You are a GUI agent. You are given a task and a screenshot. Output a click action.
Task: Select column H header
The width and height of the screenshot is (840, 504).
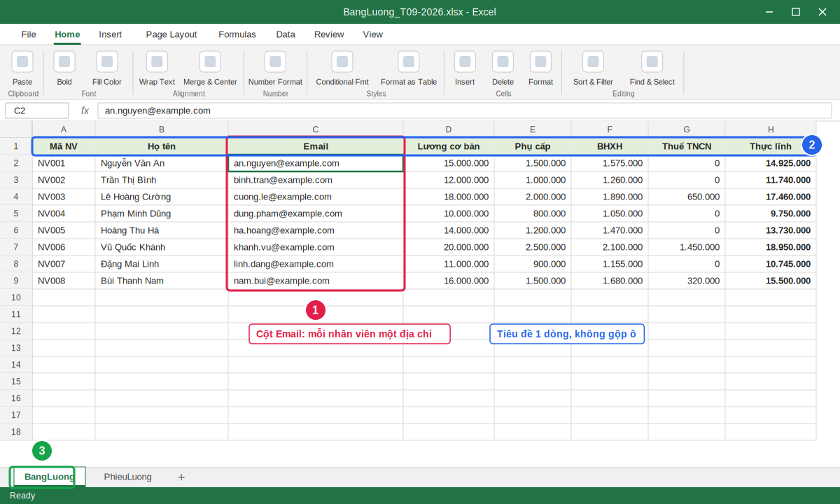[771, 129]
